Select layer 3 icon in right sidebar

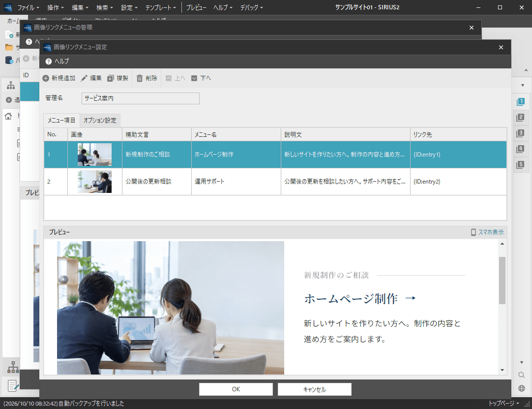pyautogui.click(x=520, y=133)
